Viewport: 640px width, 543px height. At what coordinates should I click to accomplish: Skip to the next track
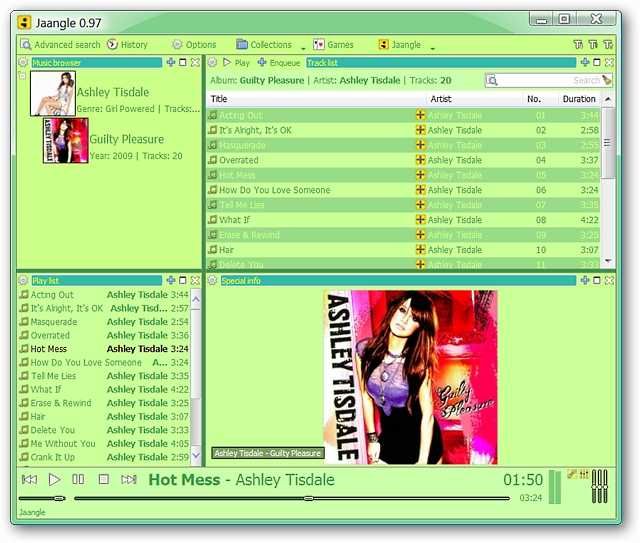click(129, 479)
